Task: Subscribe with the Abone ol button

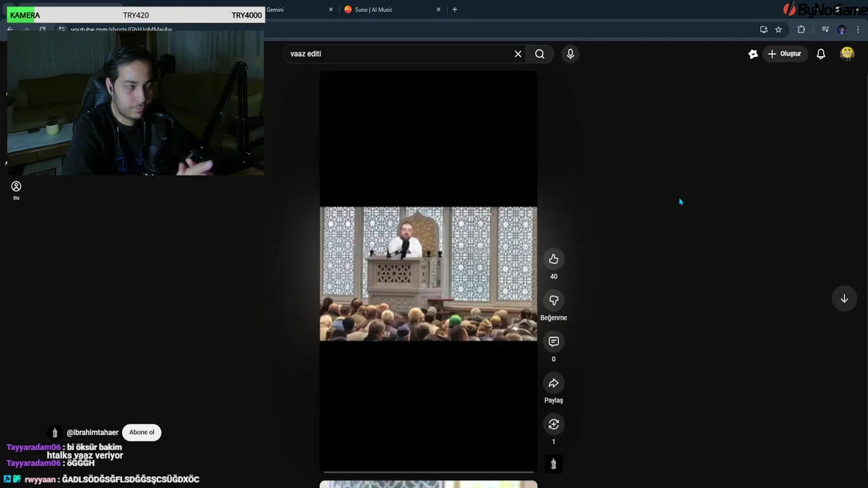Action: pyautogui.click(x=142, y=432)
